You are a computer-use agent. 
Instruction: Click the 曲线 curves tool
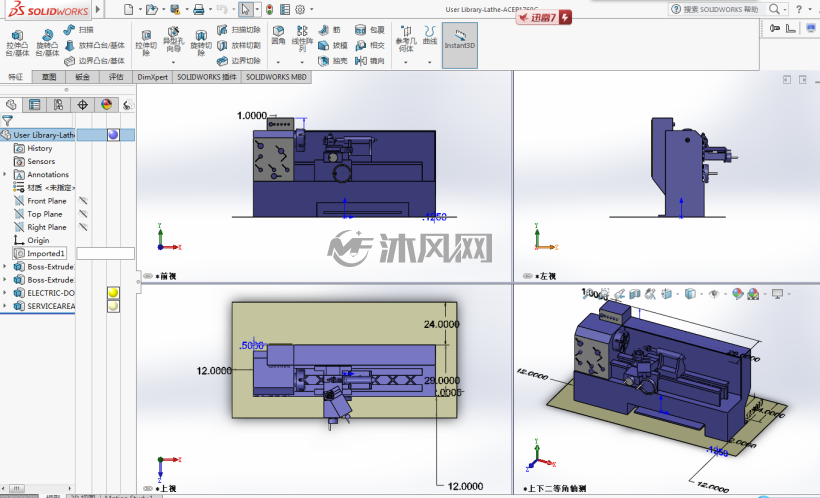[x=429, y=35]
